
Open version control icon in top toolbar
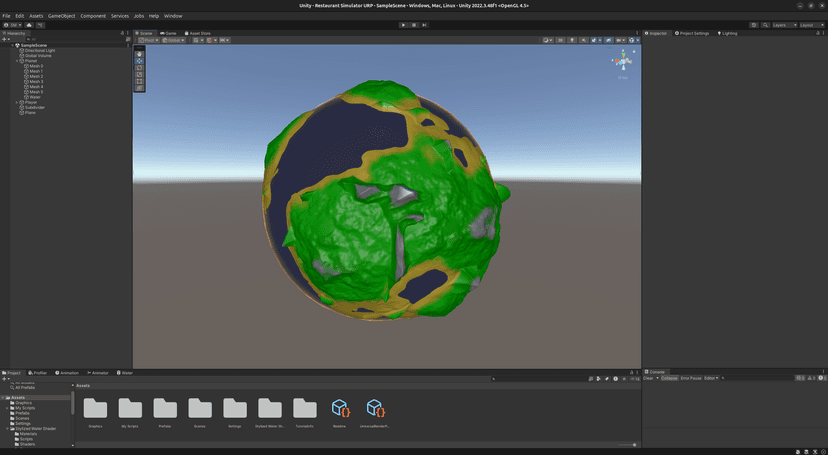41,25
